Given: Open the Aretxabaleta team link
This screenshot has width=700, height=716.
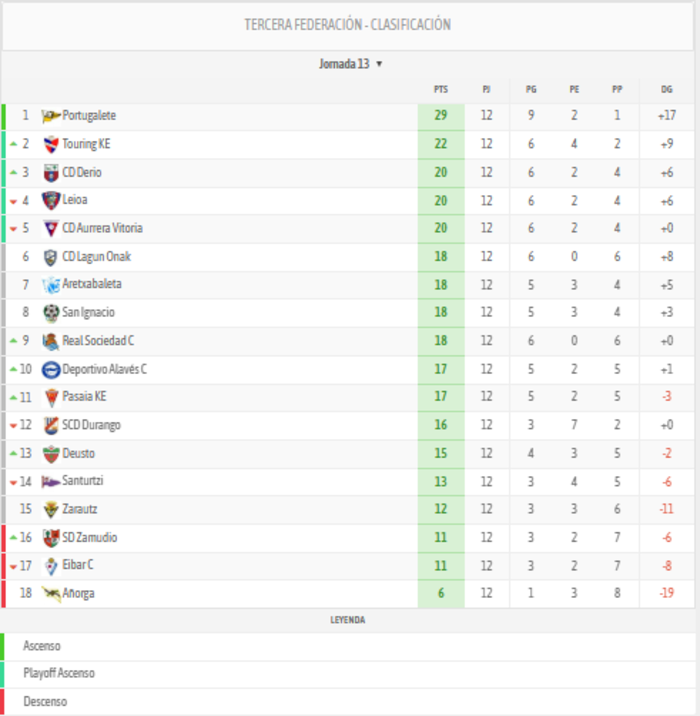Looking at the screenshot, I should pos(92,285).
